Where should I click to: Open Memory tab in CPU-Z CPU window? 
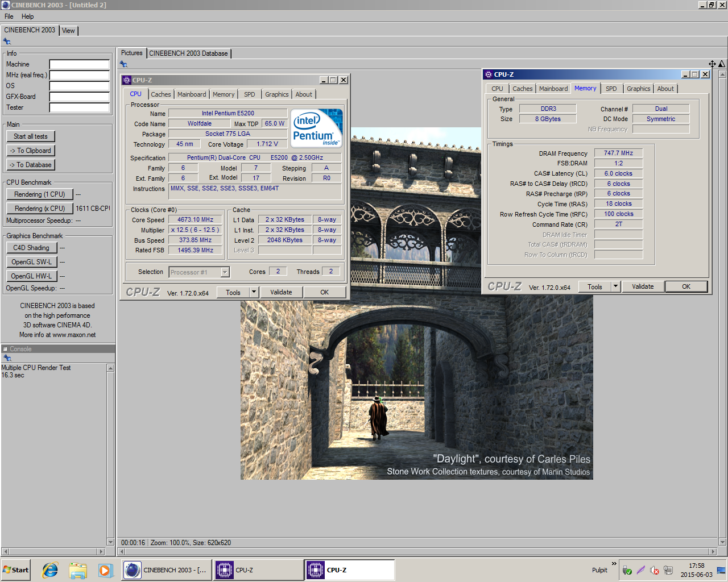point(224,94)
